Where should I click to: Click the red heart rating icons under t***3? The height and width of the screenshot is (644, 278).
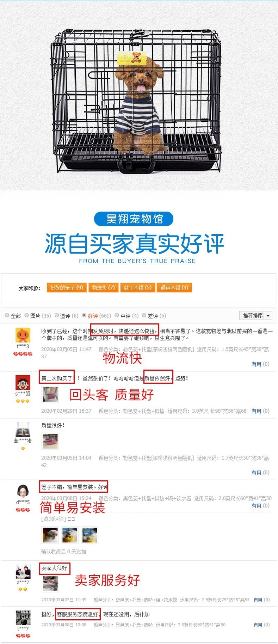click(x=23, y=354)
